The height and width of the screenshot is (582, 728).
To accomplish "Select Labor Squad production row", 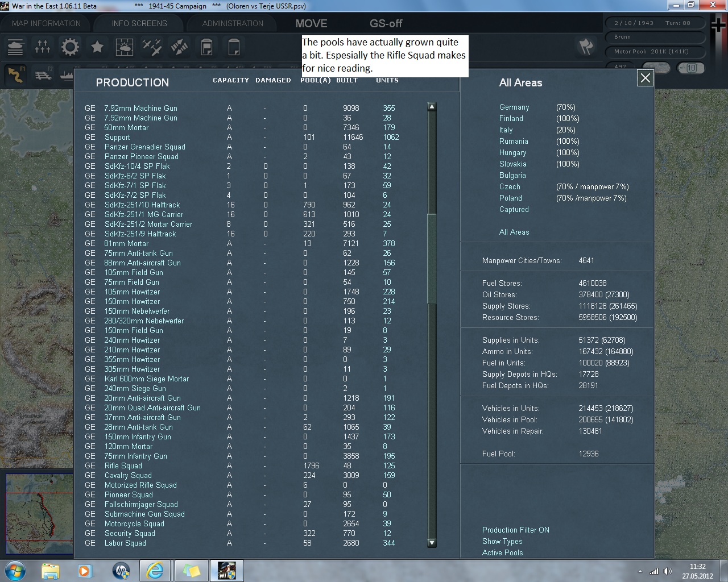I will [x=241, y=543].
